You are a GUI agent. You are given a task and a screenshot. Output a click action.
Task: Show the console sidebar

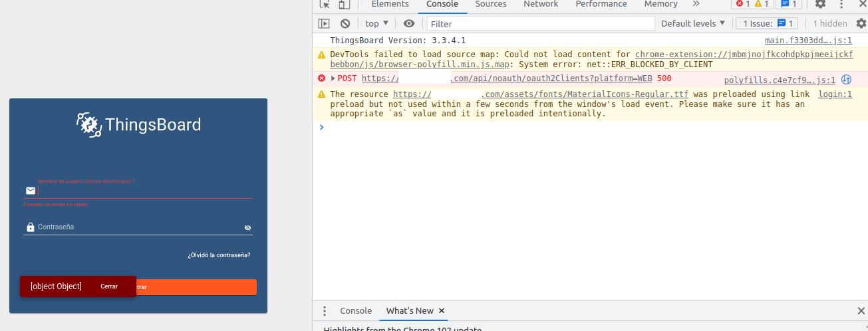(324, 23)
